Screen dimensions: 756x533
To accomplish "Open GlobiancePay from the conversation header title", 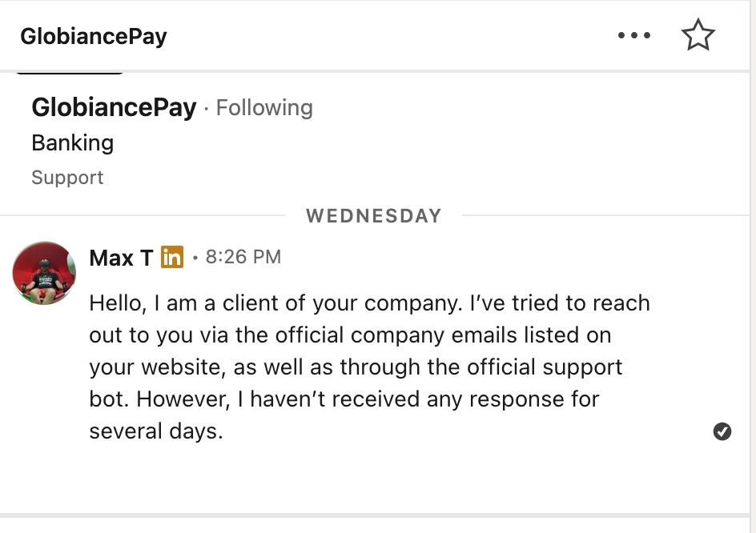I will pos(94,37).
